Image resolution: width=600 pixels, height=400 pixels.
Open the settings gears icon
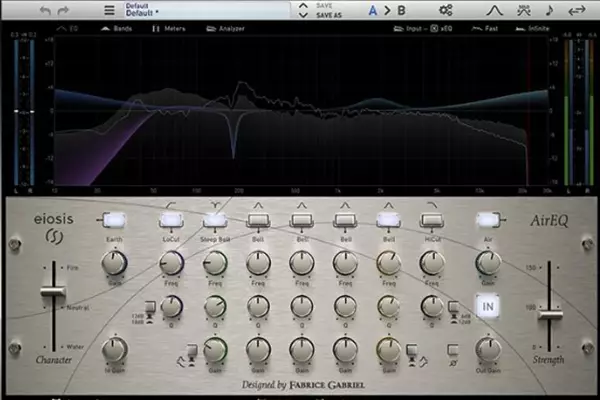[x=446, y=10]
